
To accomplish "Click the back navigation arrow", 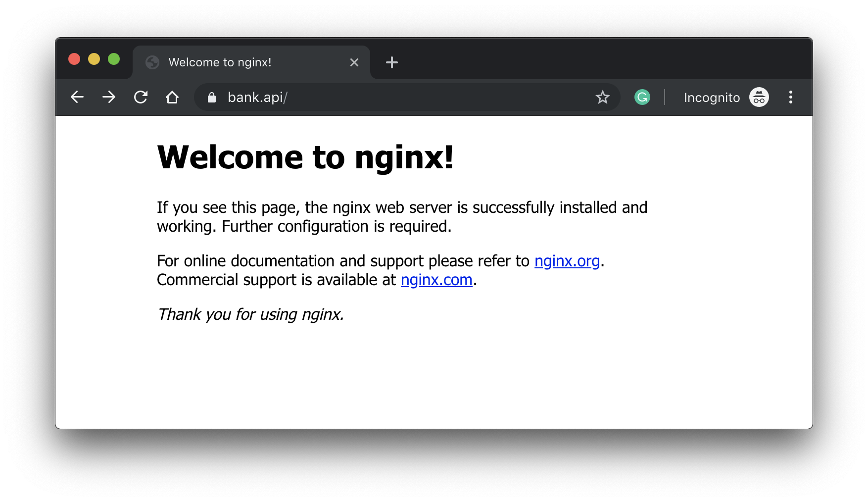I will pyautogui.click(x=77, y=97).
